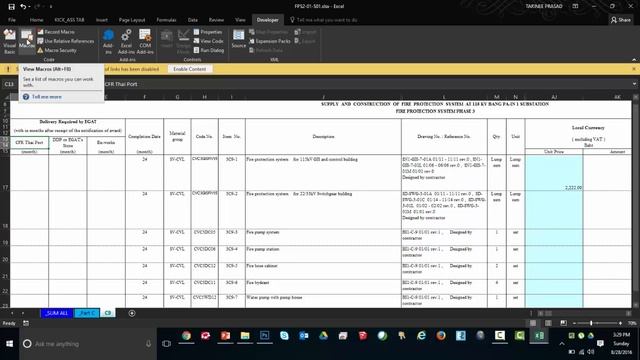This screenshot has width=640, height=360.
Task: Start Record Macro
Action: (x=56, y=31)
